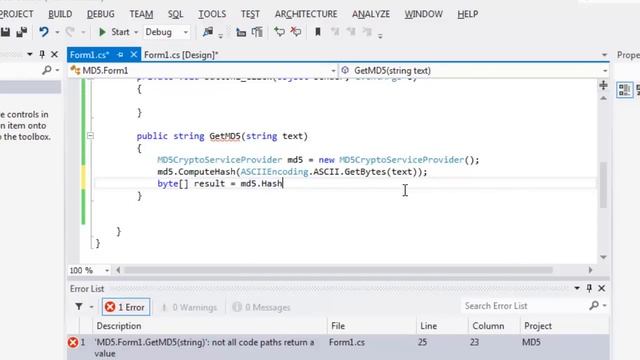Viewport: 640px width, 360px height.
Task: Click the Error List filter funnel icon
Action: (79, 307)
